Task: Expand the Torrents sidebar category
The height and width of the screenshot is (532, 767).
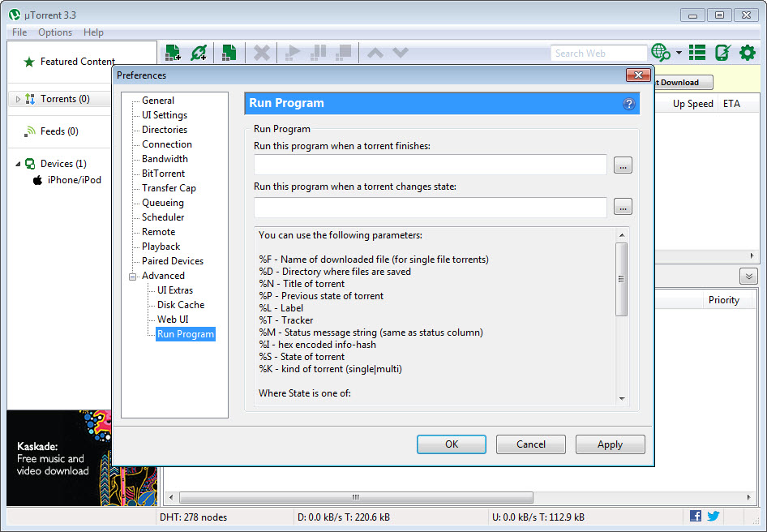Action: tap(18, 100)
